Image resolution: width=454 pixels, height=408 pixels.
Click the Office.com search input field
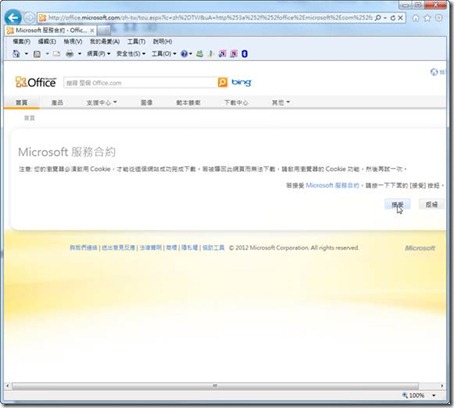pos(140,83)
